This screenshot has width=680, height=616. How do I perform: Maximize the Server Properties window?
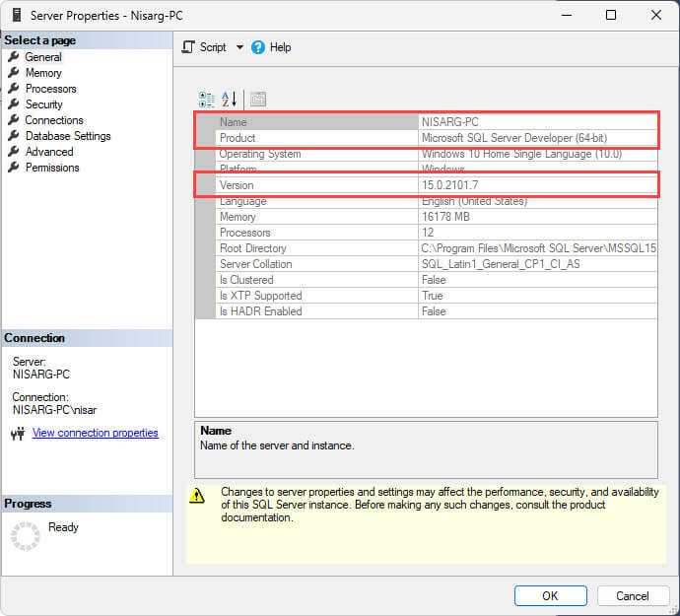[x=611, y=15]
